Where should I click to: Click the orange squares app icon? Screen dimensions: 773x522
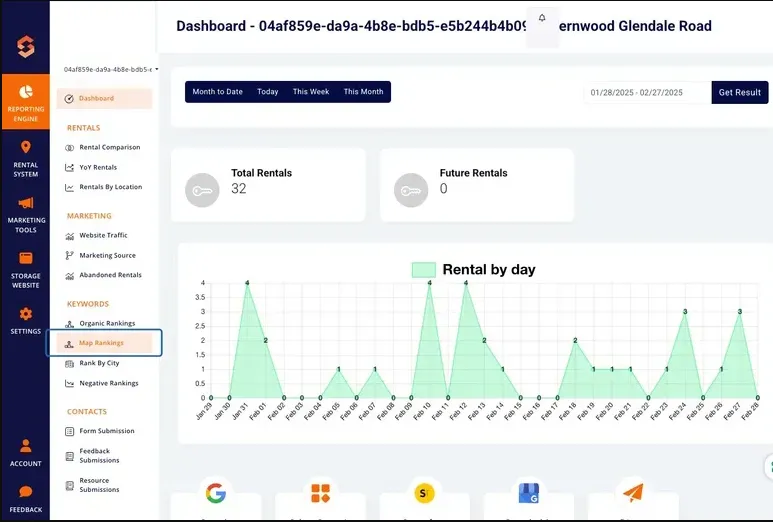[x=320, y=493]
